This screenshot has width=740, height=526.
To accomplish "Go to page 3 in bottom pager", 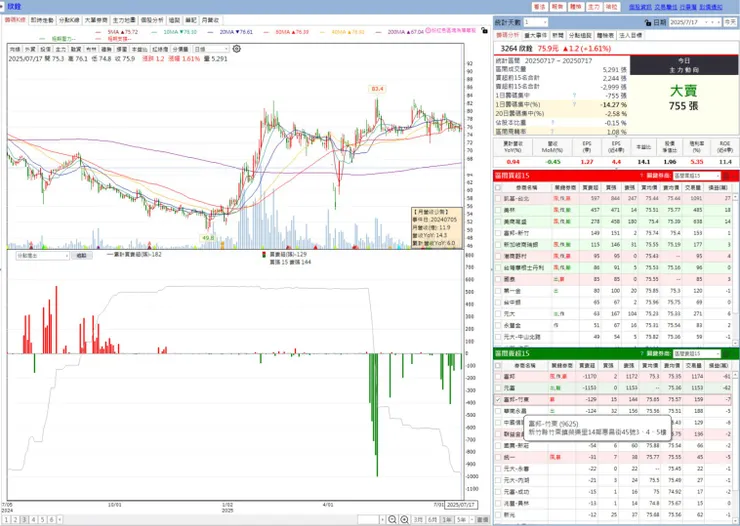I will click(24, 519).
